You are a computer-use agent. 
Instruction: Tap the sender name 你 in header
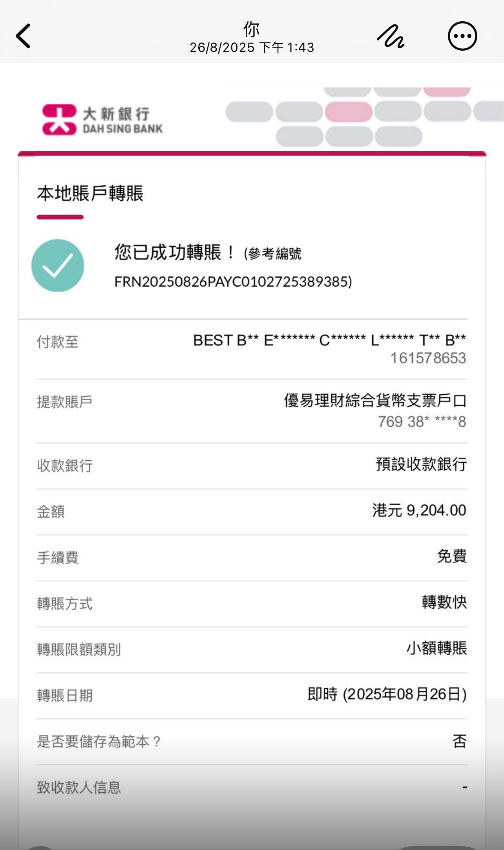[x=252, y=29]
